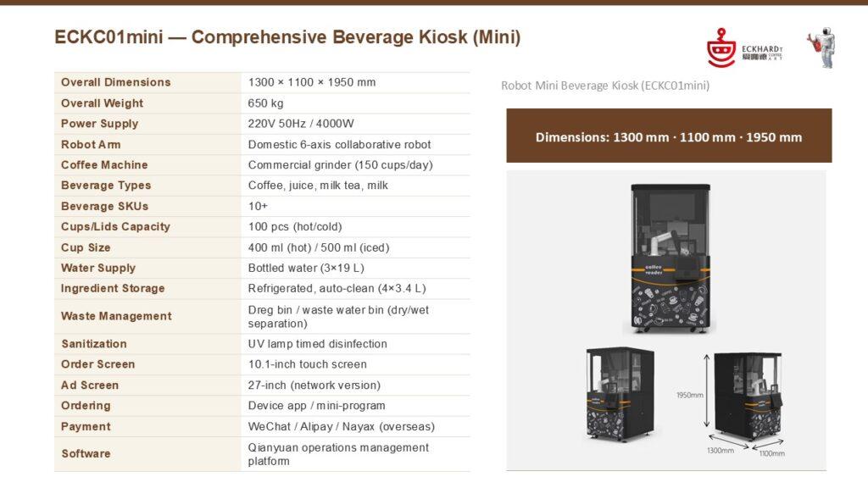Select the Cups/Lids Capacity label
The image size is (868, 488).
(115, 227)
